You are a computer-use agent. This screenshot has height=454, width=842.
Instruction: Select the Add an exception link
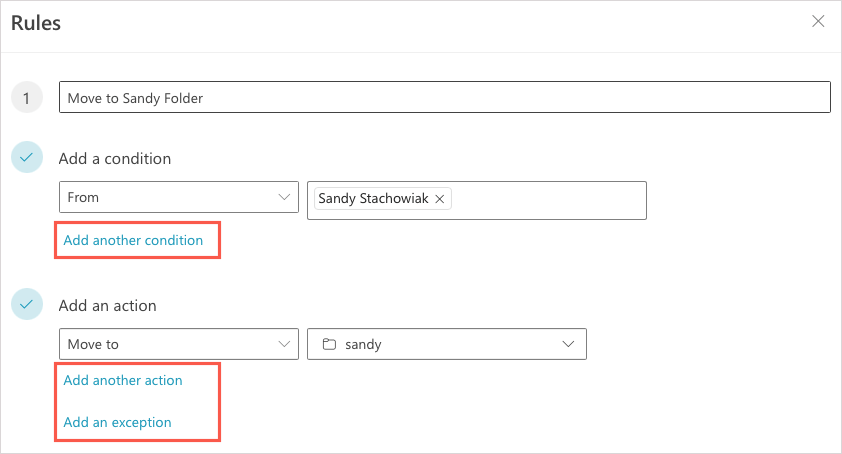point(117,422)
